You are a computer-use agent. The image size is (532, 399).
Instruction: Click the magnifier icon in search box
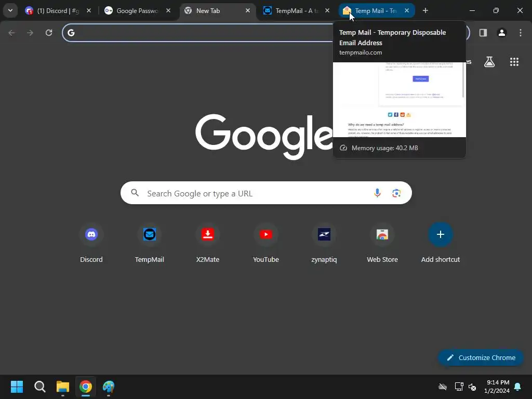point(135,193)
